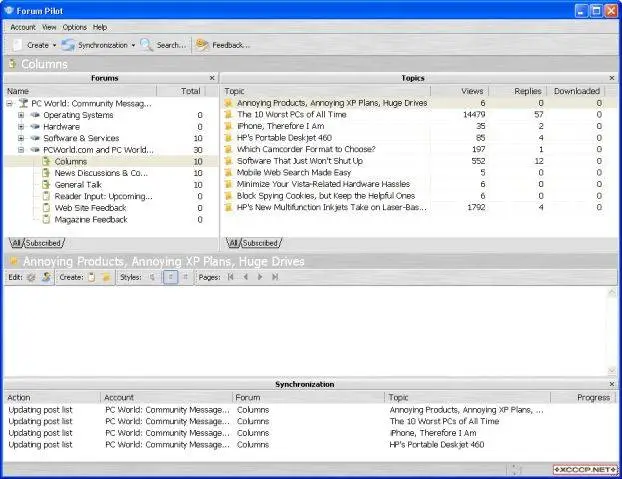The width and height of the screenshot is (622, 479).
Task: Go to next page of posts
Action: 260,277
